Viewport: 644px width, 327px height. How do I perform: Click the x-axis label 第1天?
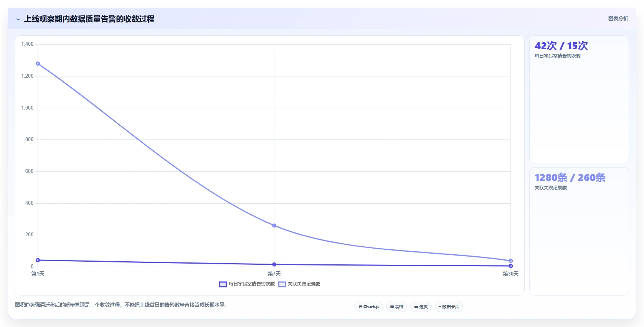pos(38,274)
